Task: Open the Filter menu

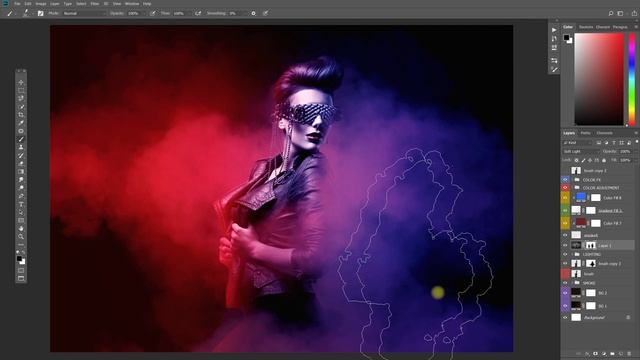Action: tap(95, 4)
